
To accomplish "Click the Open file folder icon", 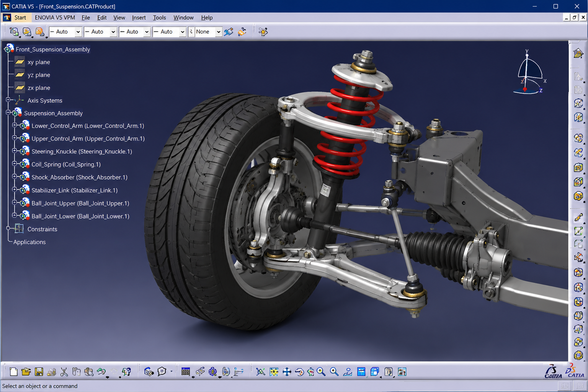I will (26, 372).
